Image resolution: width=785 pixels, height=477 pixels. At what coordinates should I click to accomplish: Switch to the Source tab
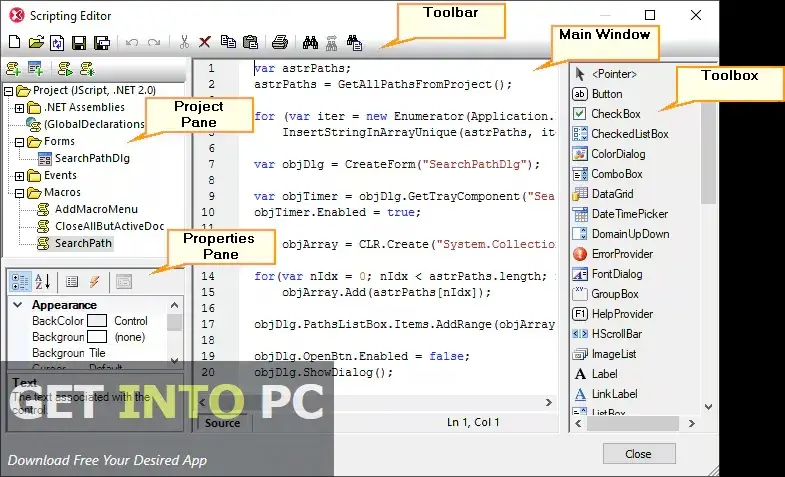tap(222, 423)
